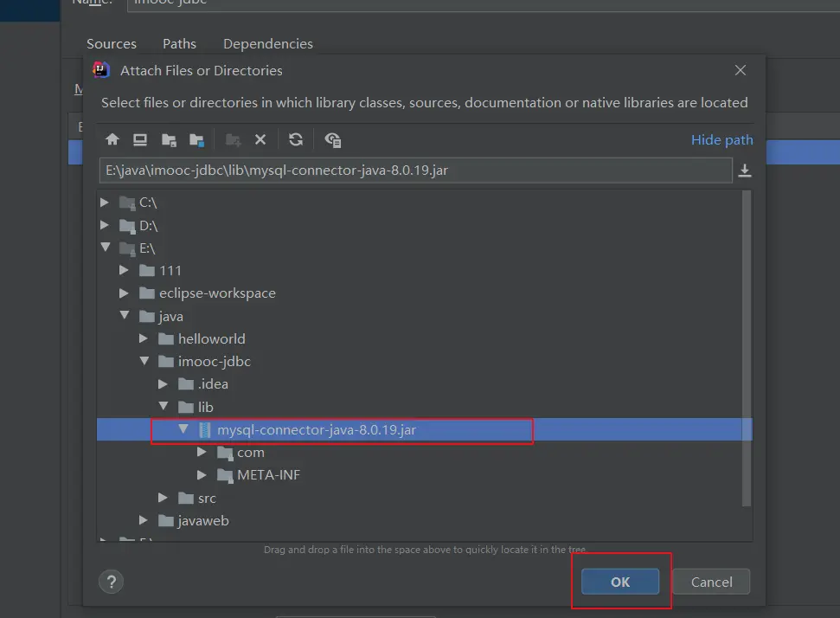Go to project directory icon
The width and height of the screenshot is (840, 618).
tap(169, 139)
